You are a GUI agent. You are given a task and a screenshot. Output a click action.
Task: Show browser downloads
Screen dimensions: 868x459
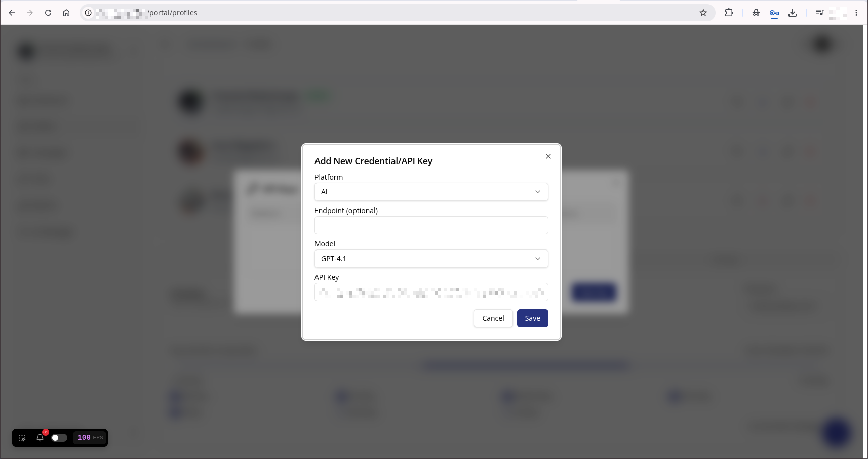(x=793, y=13)
